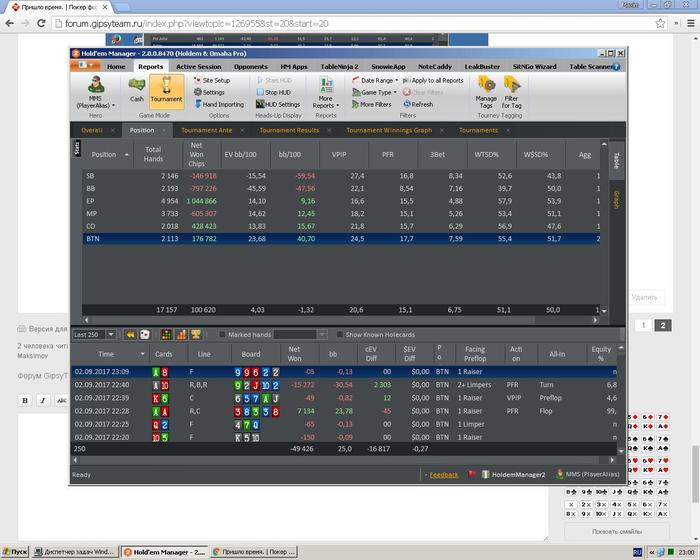
Task: Open Tournament Ante report tab
Action: pos(207,130)
